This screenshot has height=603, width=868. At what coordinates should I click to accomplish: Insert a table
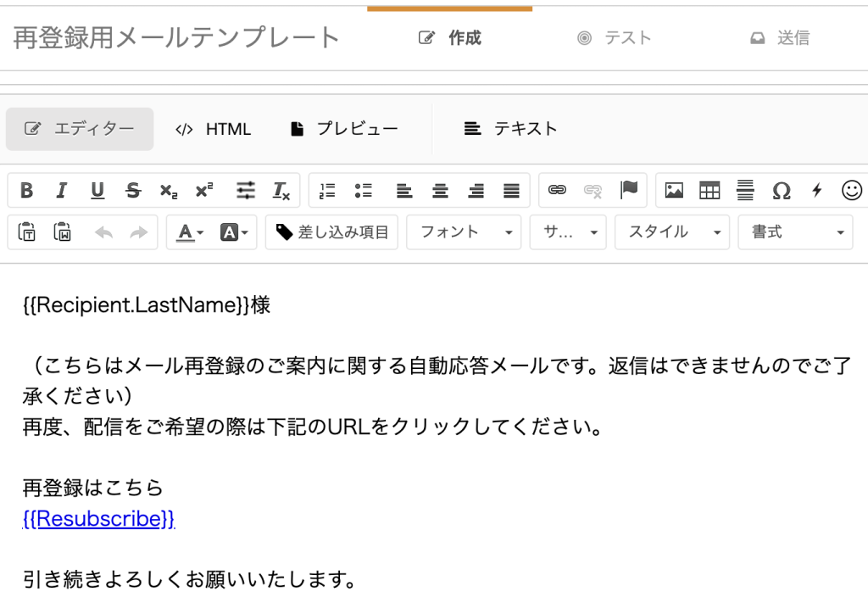pyautogui.click(x=709, y=191)
